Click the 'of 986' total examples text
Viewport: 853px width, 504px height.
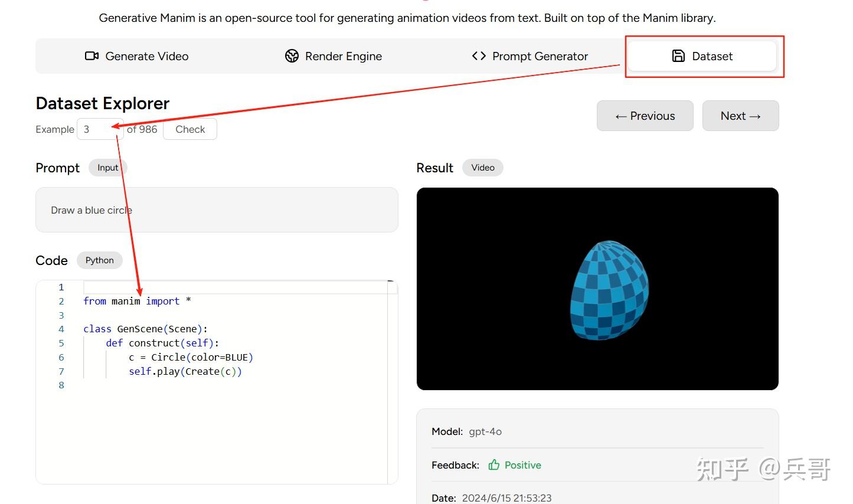pos(142,129)
